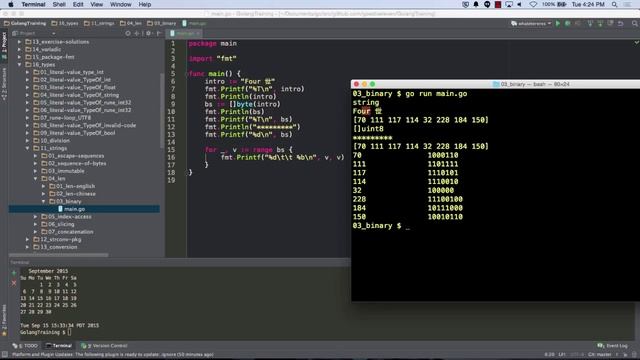Select the main.go editor tab
This screenshot has height=360, width=640.
click(x=185, y=33)
